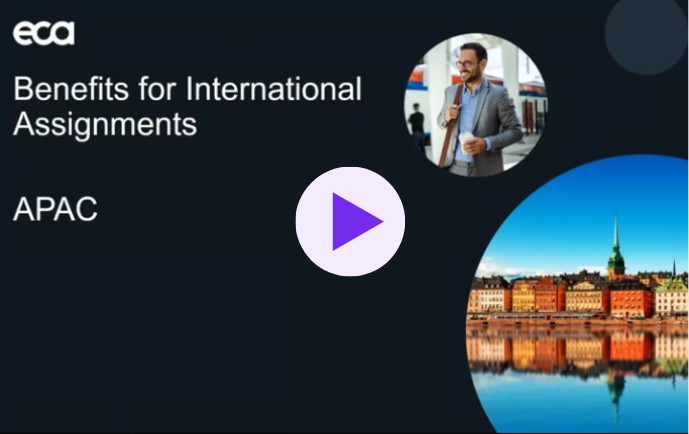The image size is (689, 434).
Task: Play the Benefits for International Assignments video
Action: point(350,222)
